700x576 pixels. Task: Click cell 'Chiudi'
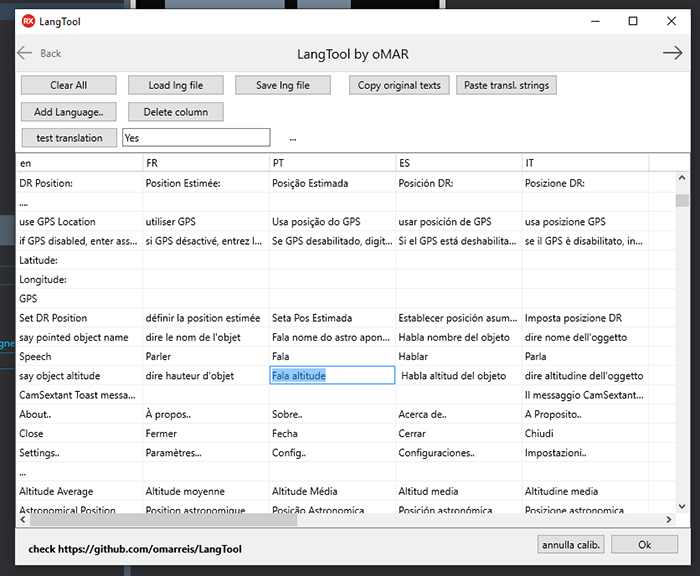click(585, 433)
